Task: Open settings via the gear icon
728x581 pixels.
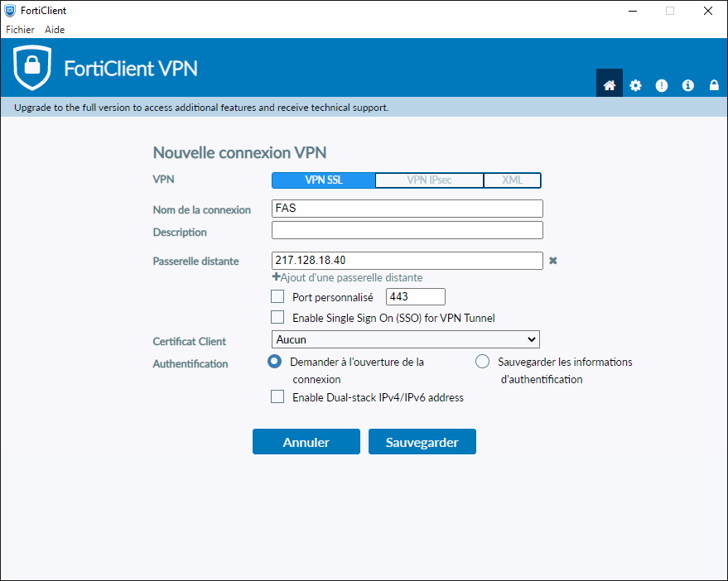Action: coord(635,85)
